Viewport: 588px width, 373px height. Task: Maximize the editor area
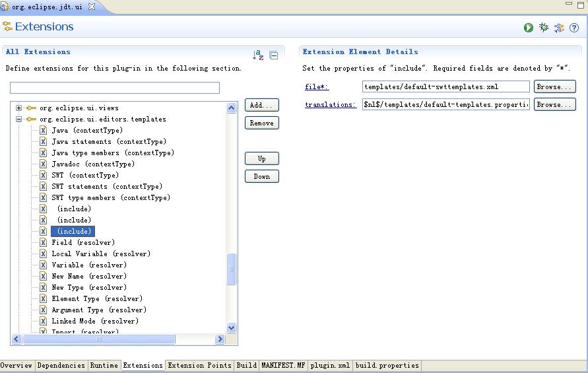point(581,5)
